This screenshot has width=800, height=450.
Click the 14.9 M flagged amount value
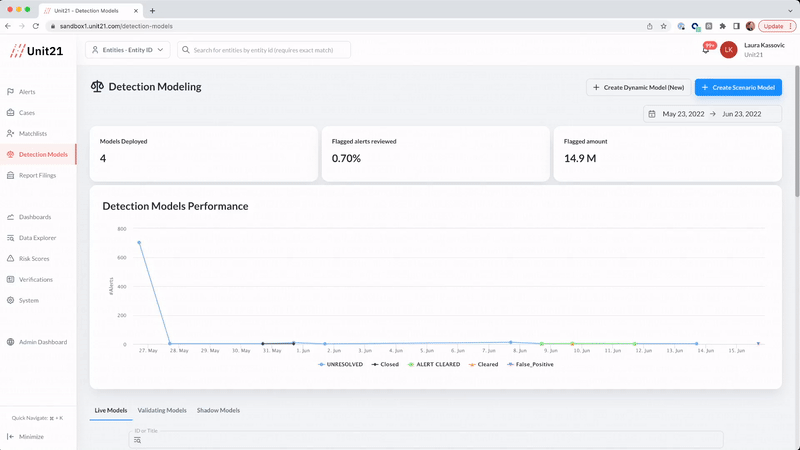580,159
